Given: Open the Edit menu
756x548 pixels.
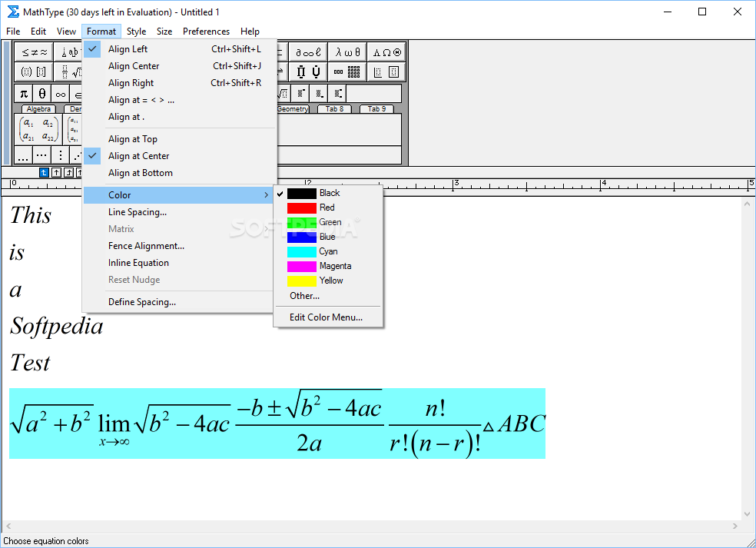Looking at the screenshot, I should coord(38,32).
